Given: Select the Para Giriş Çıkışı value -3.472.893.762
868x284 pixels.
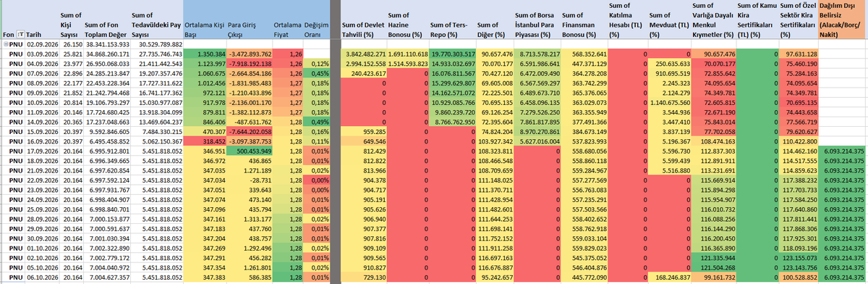Looking at the screenshot, I should pyautogui.click(x=249, y=54).
